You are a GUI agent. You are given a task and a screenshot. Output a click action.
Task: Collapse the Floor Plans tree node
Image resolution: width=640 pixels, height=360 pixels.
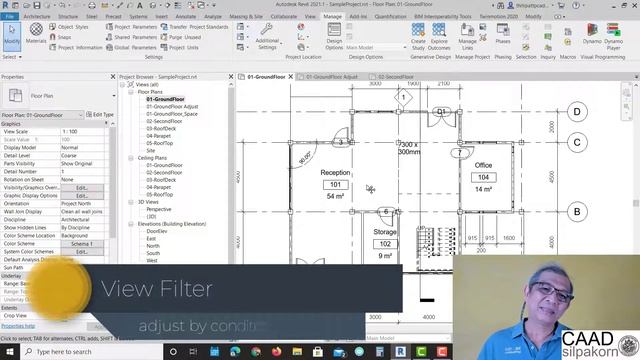(131, 92)
